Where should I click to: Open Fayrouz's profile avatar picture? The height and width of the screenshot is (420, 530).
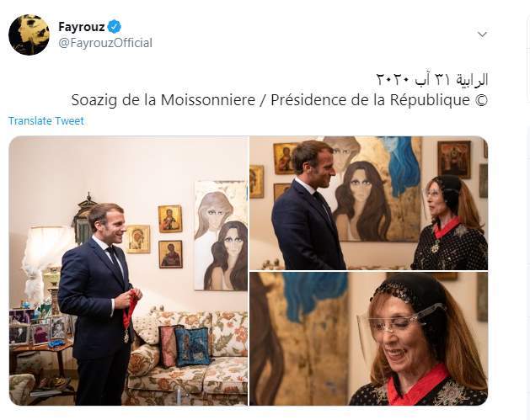(x=29, y=35)
